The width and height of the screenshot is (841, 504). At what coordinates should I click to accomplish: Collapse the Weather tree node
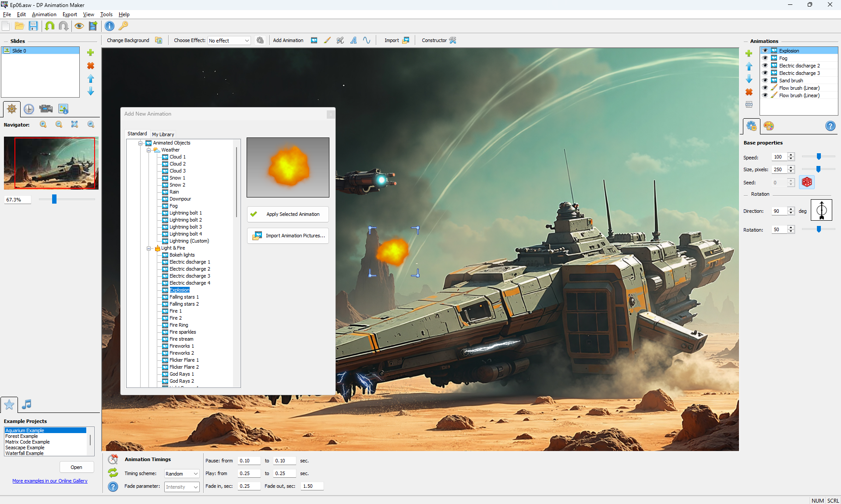[x=149, y=150]
